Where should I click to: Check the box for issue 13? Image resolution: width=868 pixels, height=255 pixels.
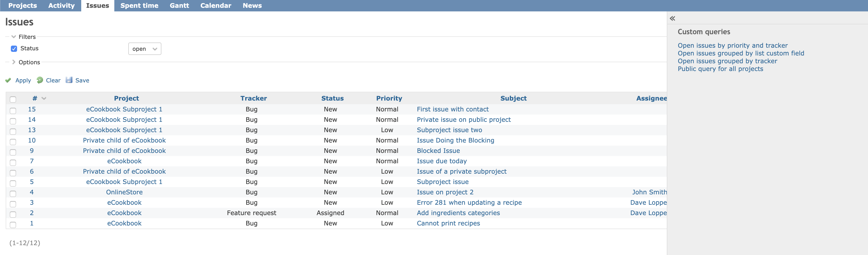pyautogui.click(x=13, y=131)
